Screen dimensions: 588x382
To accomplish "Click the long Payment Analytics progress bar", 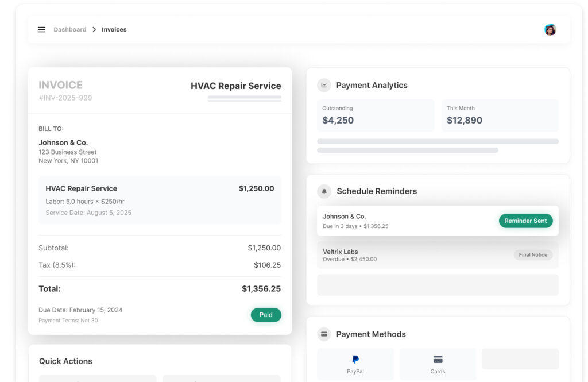I will tap(438, 141).
